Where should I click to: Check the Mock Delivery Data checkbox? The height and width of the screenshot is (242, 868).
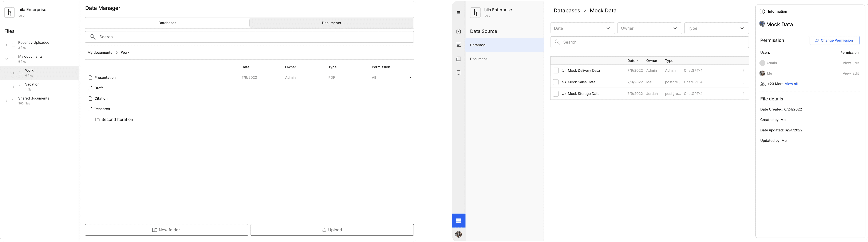tap(556, 70)
